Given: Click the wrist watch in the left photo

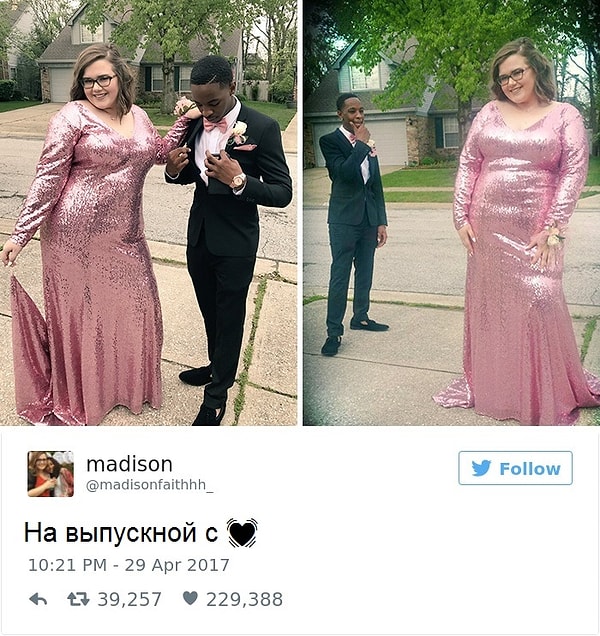Looking at the screenshot, I should tap(238, 180).
